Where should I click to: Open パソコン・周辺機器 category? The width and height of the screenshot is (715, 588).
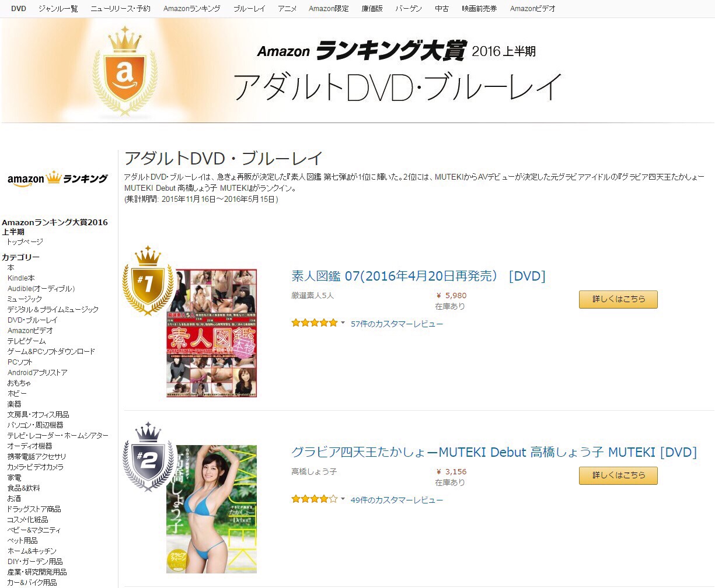35,425
